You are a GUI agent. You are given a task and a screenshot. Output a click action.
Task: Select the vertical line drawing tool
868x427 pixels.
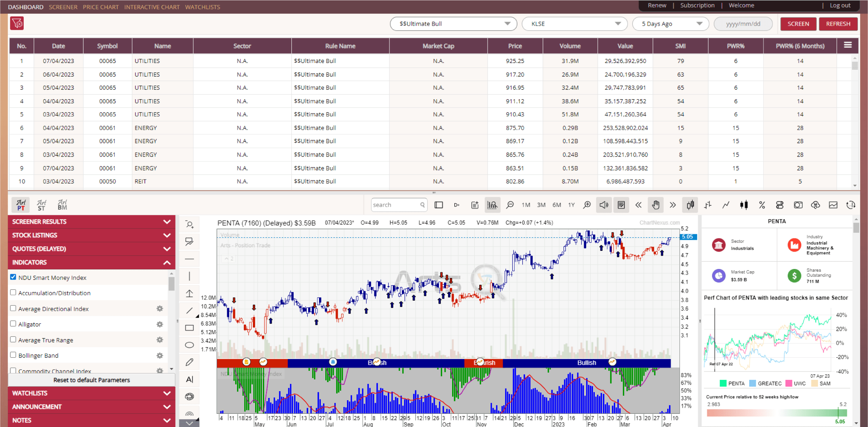click(x=189, y=276)
